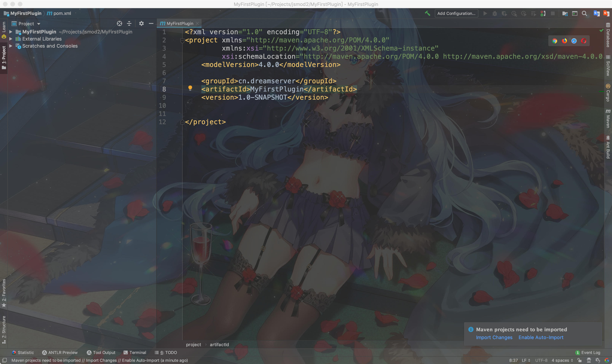Open in Chrome browser icon
The height and width of the screenshot is (364, 612).
[554, 41]
